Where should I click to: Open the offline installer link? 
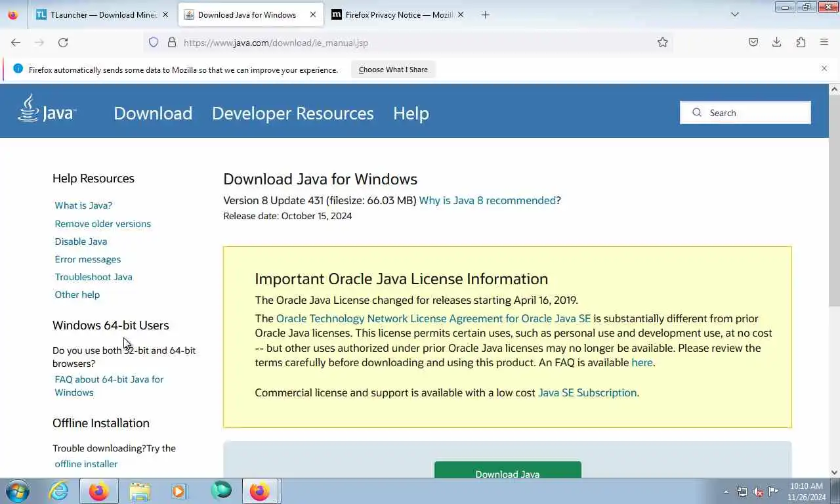pyautogui.click(x=86, y=464)
